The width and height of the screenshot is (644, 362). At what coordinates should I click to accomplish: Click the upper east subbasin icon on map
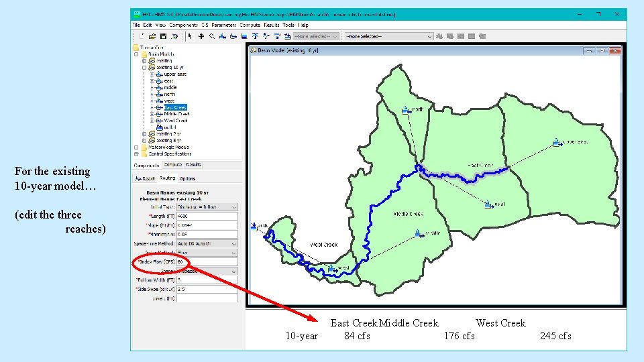pos(557,142)
